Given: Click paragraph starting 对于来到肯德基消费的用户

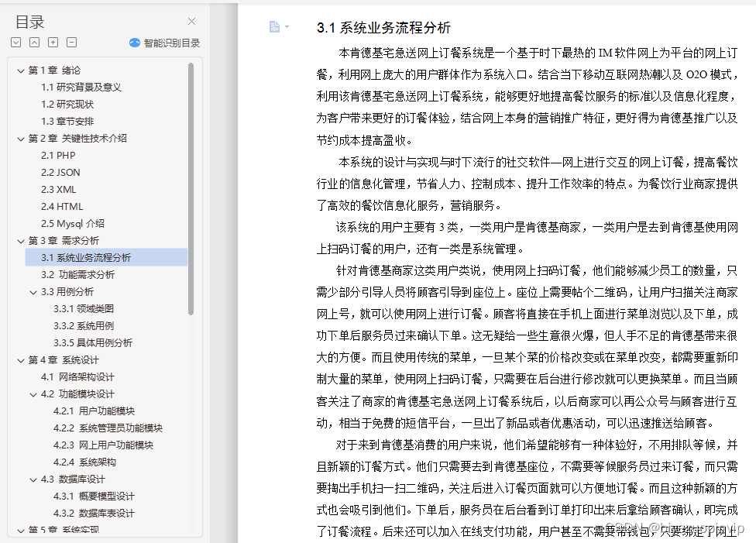Looking at the screenshot, I should [527, 488].
